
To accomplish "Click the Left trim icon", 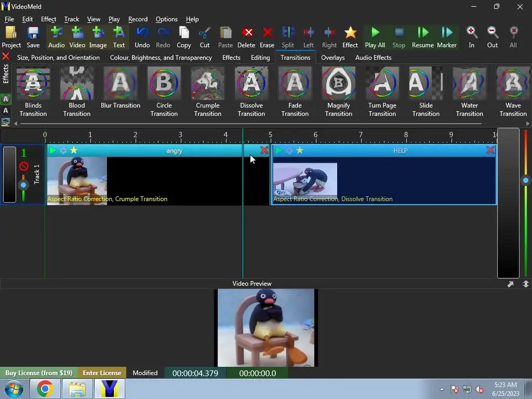I will pos(309,37).
